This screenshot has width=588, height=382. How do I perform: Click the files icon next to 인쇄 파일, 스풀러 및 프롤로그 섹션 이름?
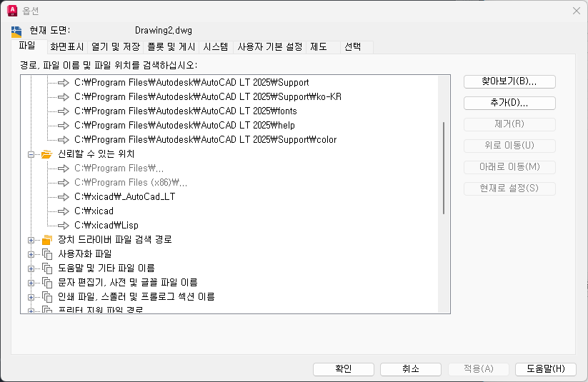tap(47, 297)
